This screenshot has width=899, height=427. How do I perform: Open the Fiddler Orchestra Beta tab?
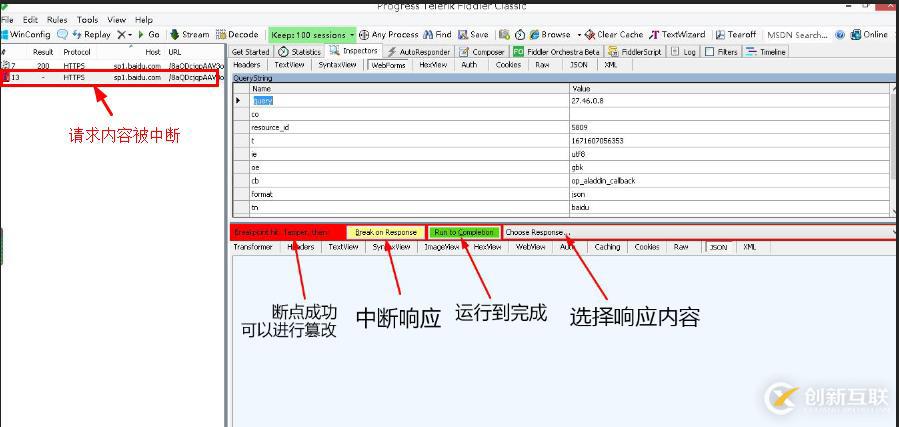coord(556,52)
